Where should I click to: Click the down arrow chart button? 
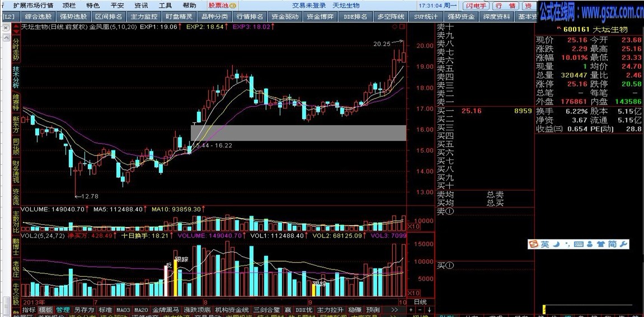(x=429, y=310)
